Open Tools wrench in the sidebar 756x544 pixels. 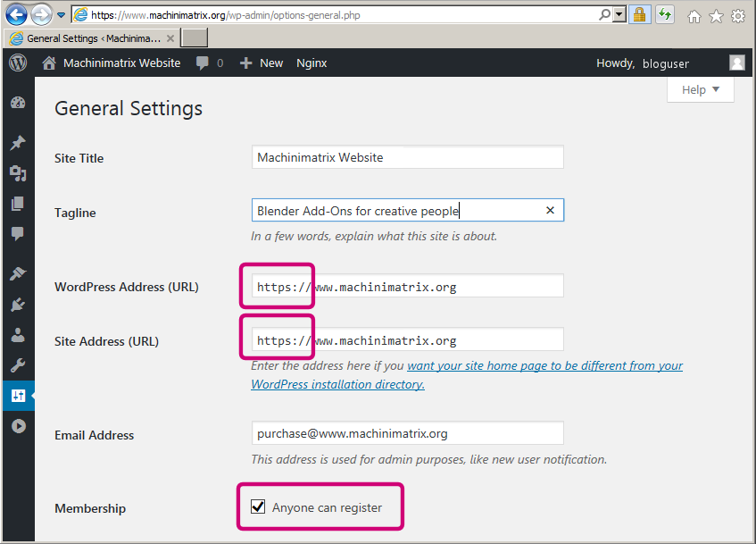click(18, 365)
